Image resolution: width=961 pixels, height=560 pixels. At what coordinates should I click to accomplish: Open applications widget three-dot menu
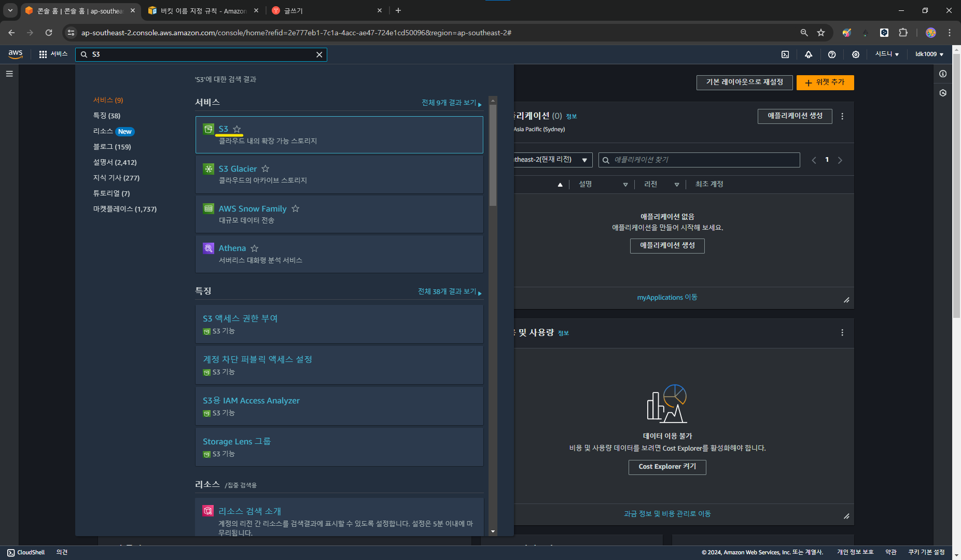[x=842, y=116]
